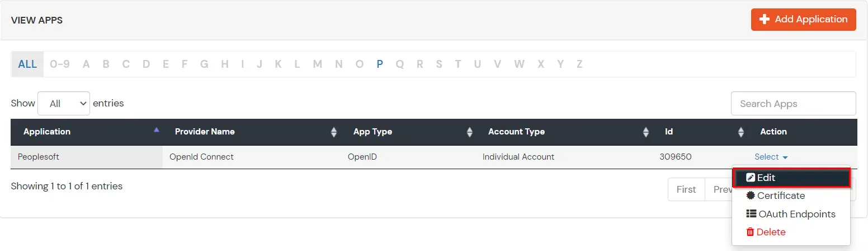868x251 pixels.
Task: Click the Delete trash icon
Action: [750, 233]
